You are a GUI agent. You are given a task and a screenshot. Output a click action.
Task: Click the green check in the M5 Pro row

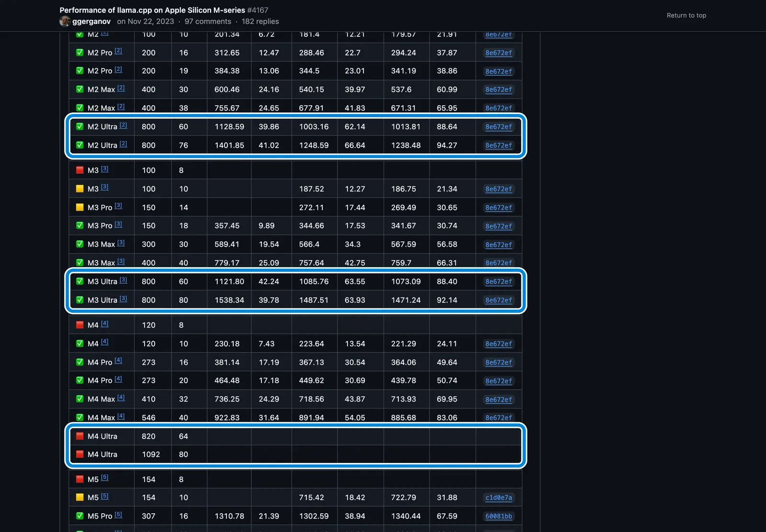pyautogui.click(x=80, y=516)
